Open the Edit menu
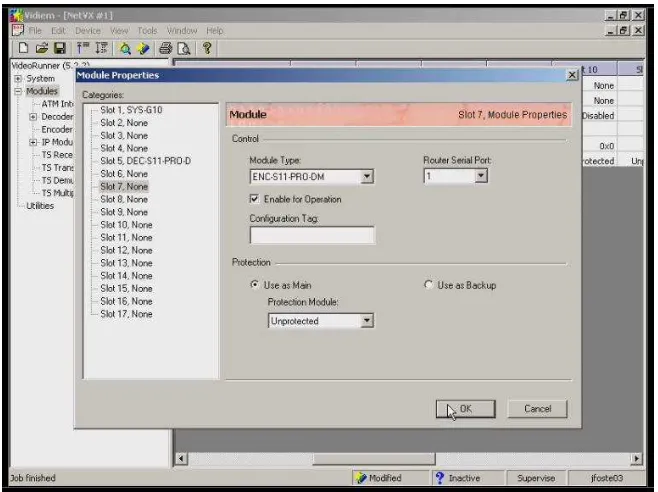The image size is (658, 492). point(58,31)
